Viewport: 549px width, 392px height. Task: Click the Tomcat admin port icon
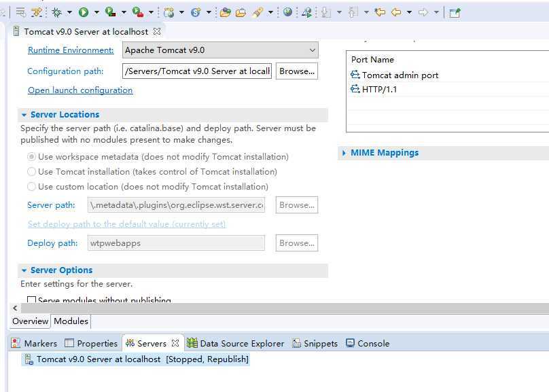(355, 75)
